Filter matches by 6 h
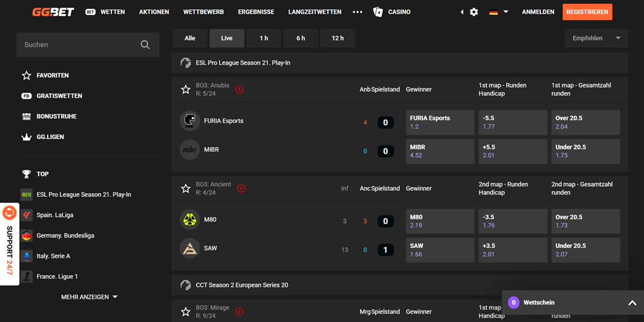 [301, 38]
